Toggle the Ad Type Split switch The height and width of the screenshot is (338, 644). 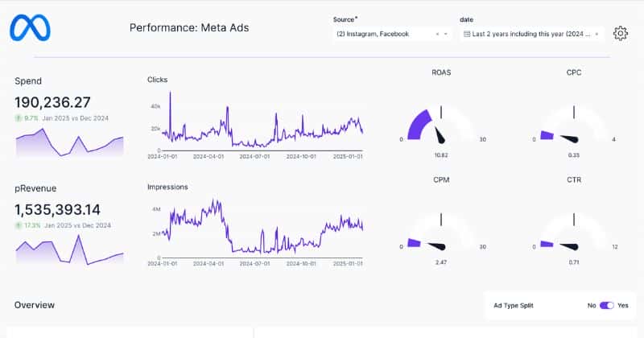tap(607, 306)
